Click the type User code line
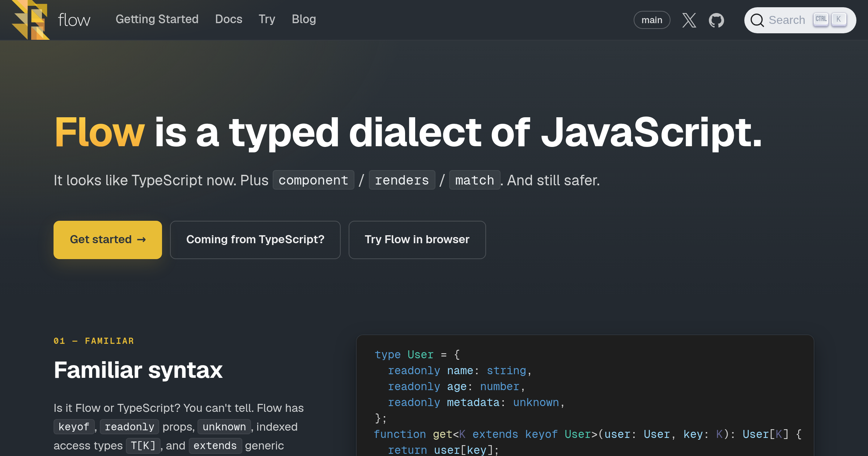Viewport: 868px width, 456px height. [x=417, y=354]
